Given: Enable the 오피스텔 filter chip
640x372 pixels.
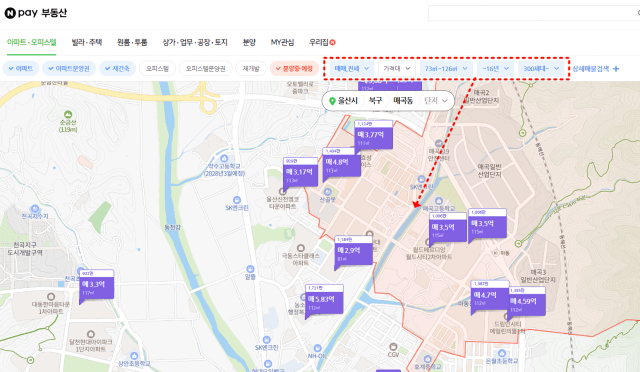Looking at the screenshot, I should [x=158, y=69].
